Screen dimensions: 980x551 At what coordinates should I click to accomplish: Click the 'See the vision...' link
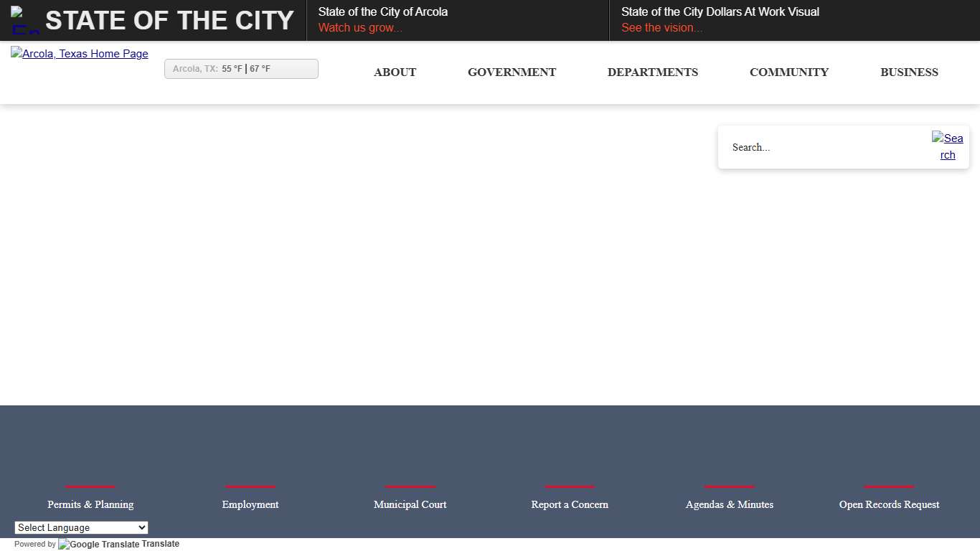661,27
